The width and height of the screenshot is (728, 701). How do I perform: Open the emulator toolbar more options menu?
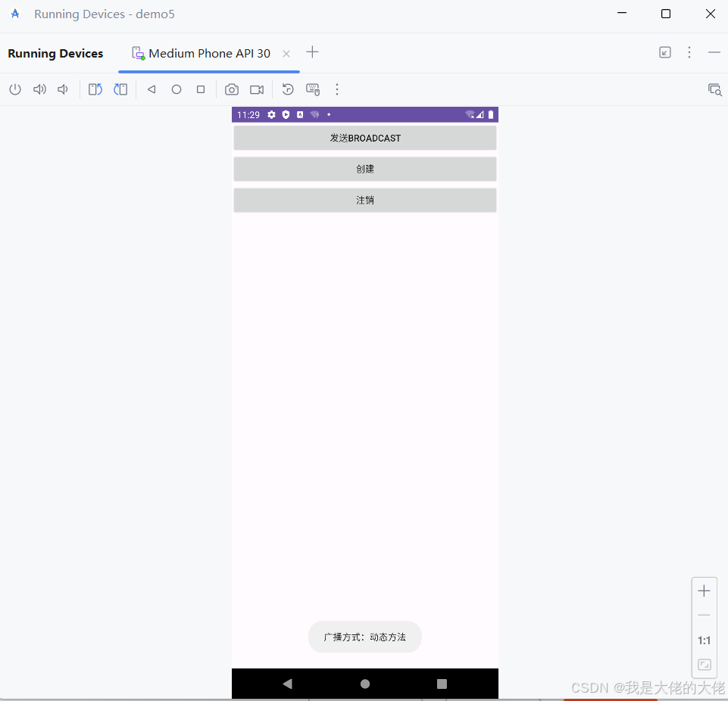(337, 89)
